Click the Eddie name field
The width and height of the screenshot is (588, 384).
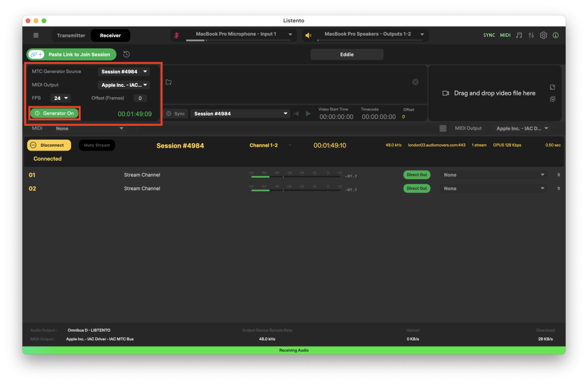pyautogui.click(x=347, y=55)
